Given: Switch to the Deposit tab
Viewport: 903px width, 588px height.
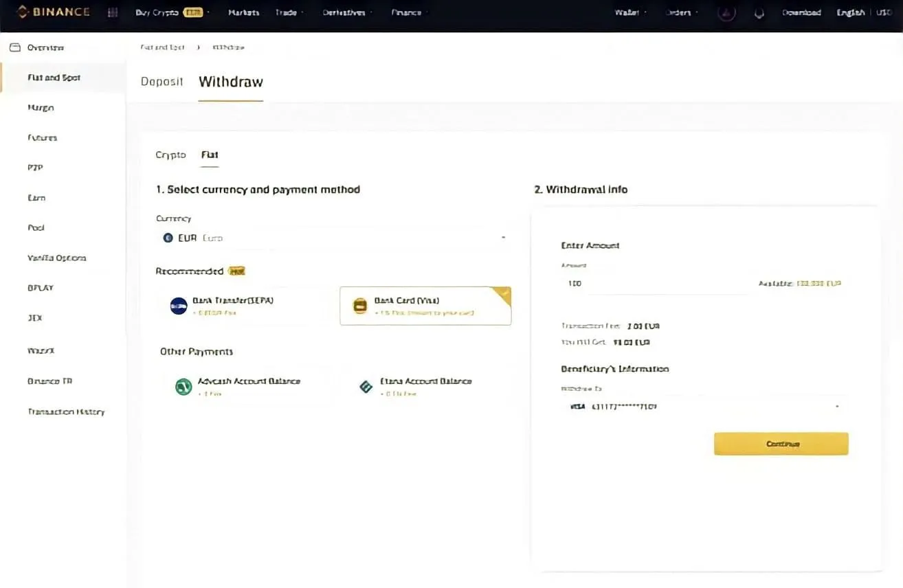Looking at the screenshot, I should [161, 82].
